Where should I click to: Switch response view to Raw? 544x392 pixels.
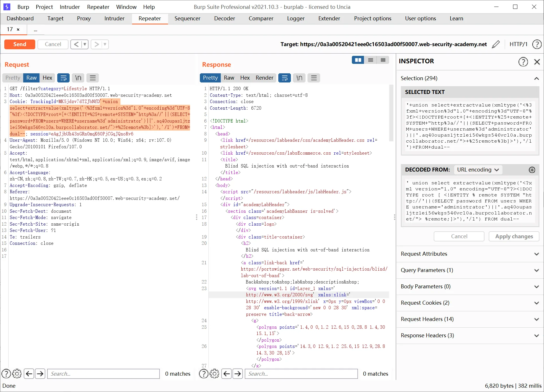pos(229,78)
